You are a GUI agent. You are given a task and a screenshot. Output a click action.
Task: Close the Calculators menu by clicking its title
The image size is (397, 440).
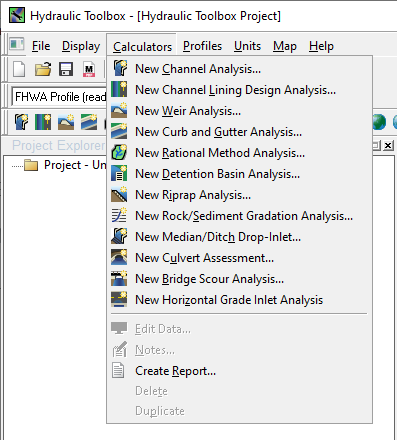pyautogui.click(x=142, y=47)
